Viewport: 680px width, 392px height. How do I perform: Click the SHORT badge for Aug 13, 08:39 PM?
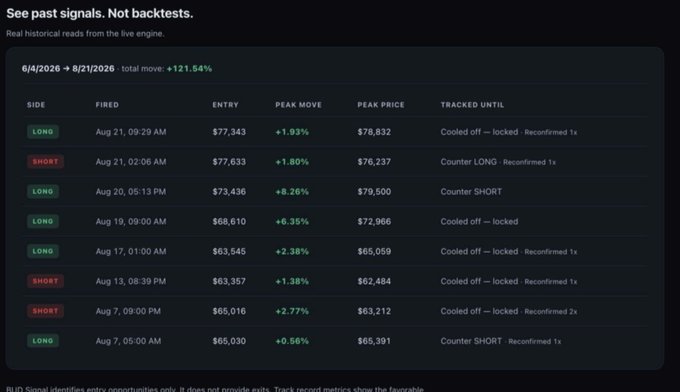click(x=46, y=281)
